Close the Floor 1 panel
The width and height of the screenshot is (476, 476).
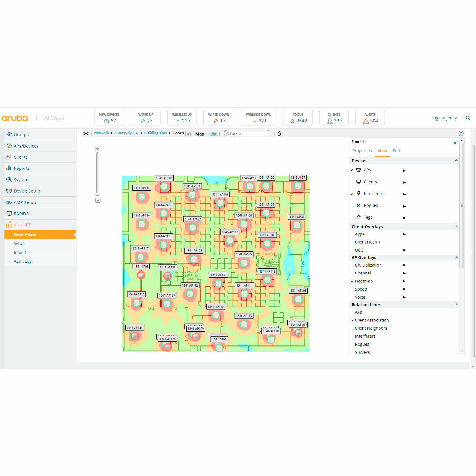pos(455,143)
